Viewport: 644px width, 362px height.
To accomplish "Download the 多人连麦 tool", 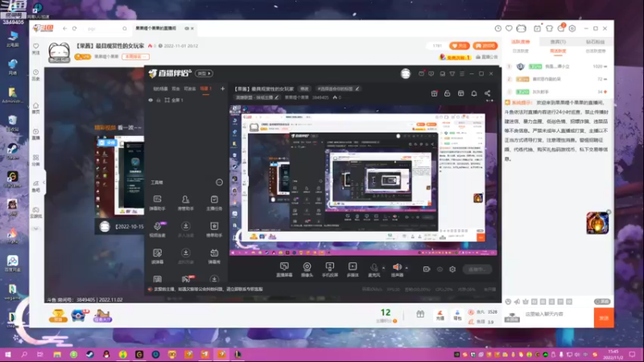I will click(x=186, y=229).
